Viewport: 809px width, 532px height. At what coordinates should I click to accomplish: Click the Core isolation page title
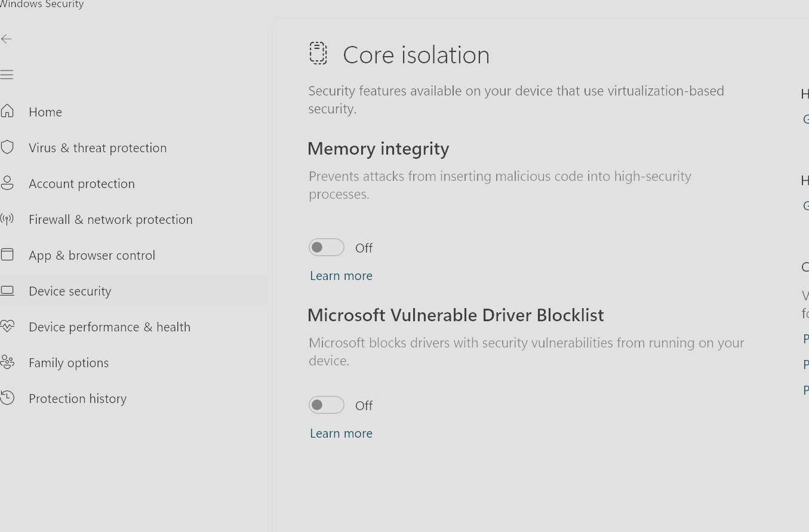[x=416, y=55]
